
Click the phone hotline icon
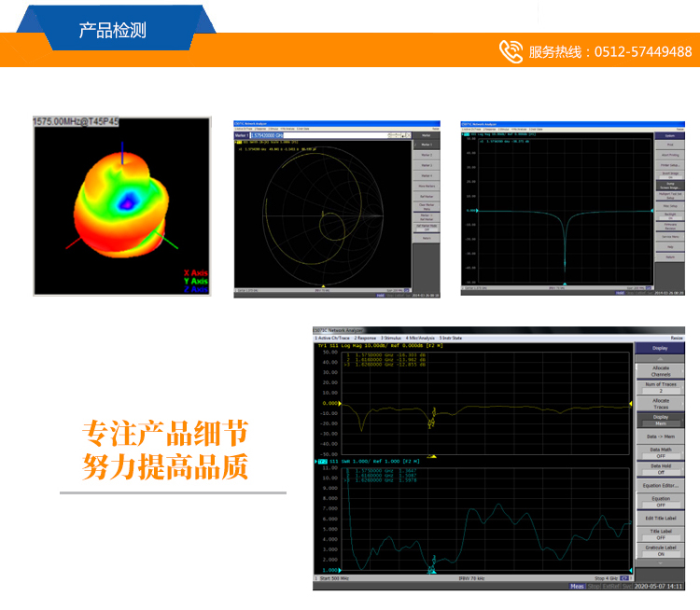(x=511, y=50)
